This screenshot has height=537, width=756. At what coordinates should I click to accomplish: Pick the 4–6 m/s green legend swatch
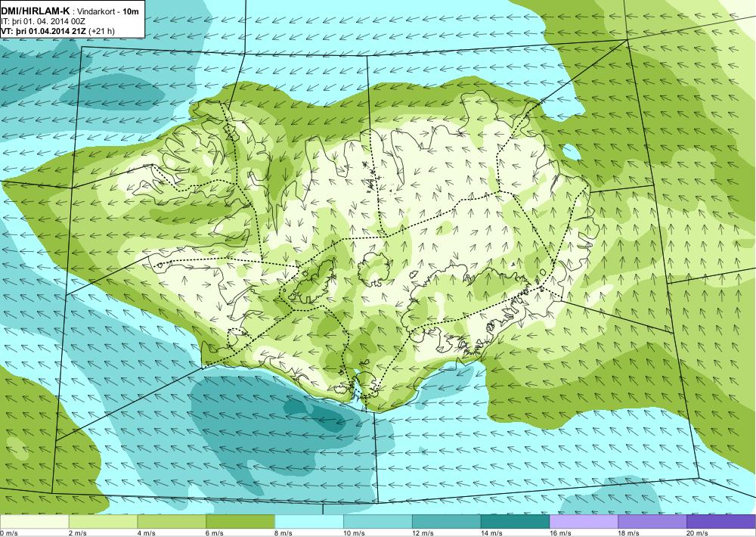coord(172,521)
